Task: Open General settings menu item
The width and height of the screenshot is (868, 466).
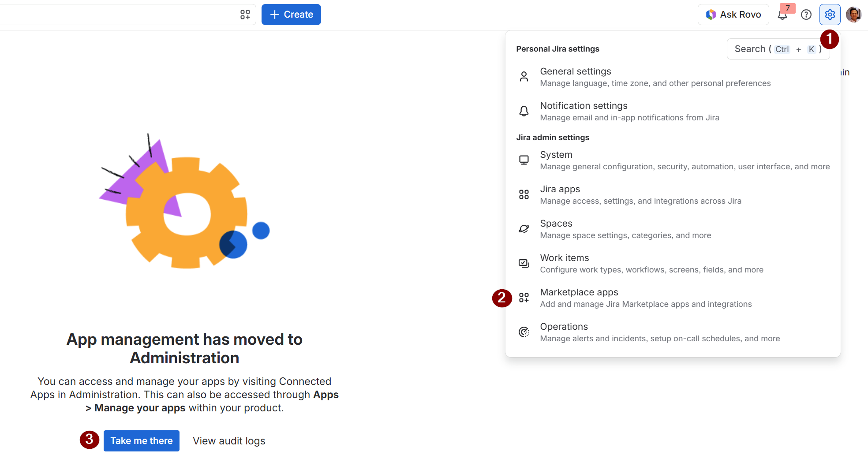Action: click(673, 77)
